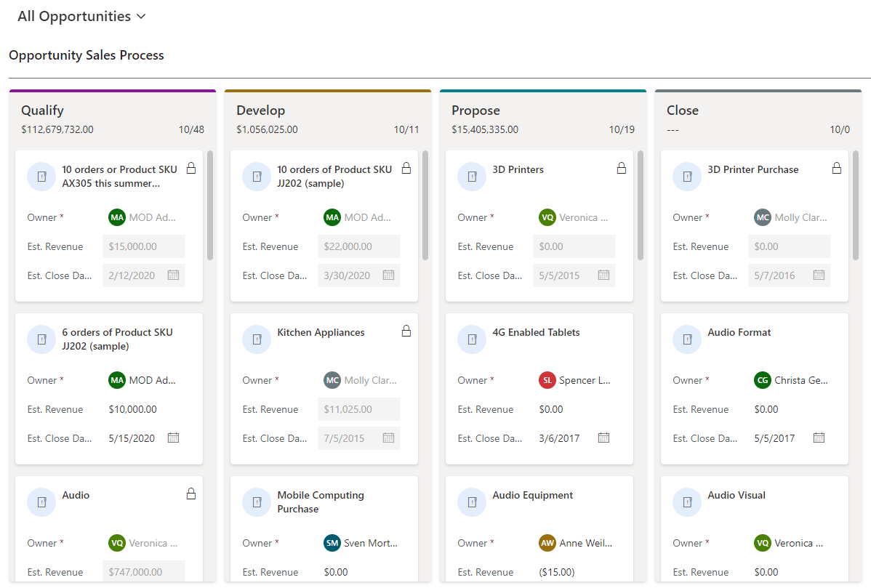This screenshot has width=871, height=588.
Task: Click the Christa Ge... owner on Audio Format
Action: tap(791, 380)
